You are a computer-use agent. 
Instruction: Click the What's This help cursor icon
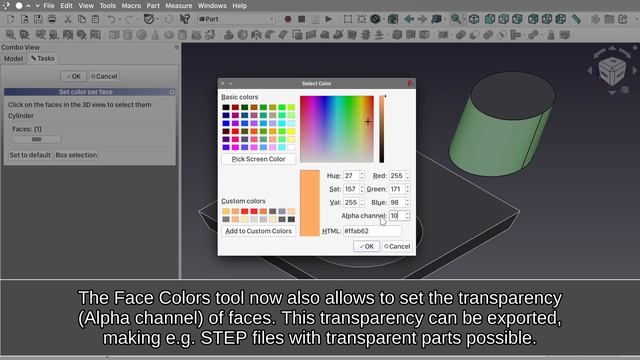185,19
